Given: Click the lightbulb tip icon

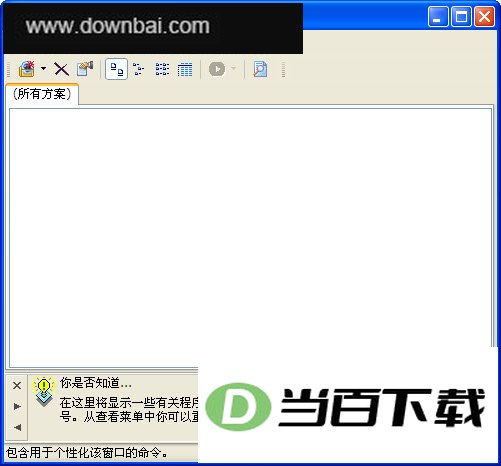Looking at the screenshot, I should [44, 392].
